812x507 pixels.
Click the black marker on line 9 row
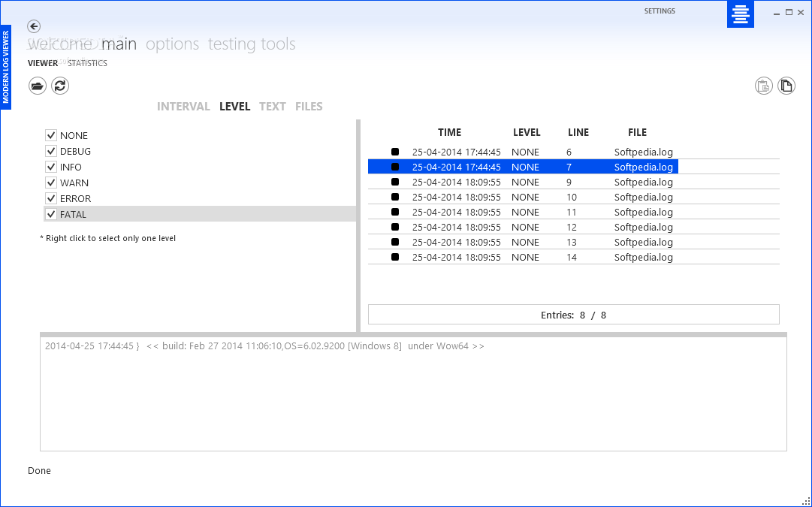click(395, 182)
